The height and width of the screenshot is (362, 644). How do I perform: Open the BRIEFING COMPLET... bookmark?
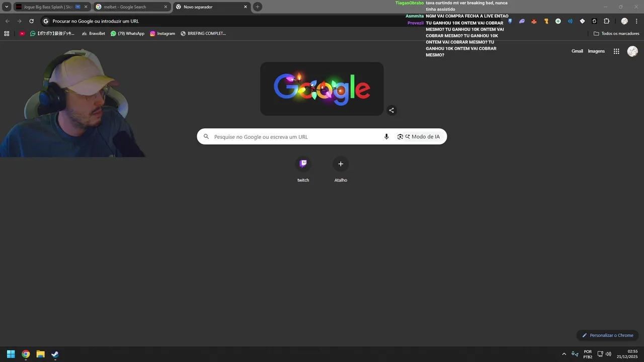pos(203,34)
